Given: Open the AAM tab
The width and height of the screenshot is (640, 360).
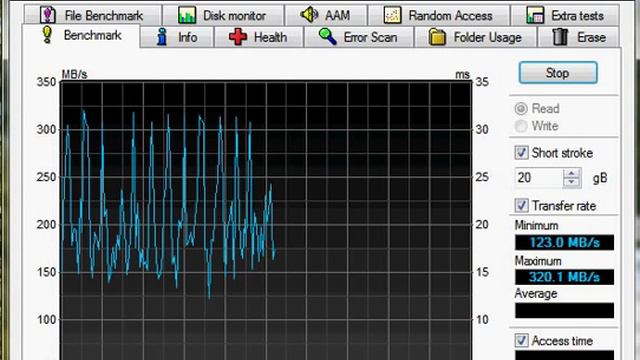Looking at the screenshot, I should (x=326, y=16).
